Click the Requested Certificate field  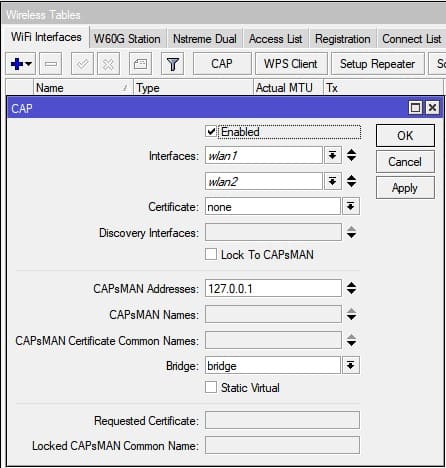tap(282, 420)
